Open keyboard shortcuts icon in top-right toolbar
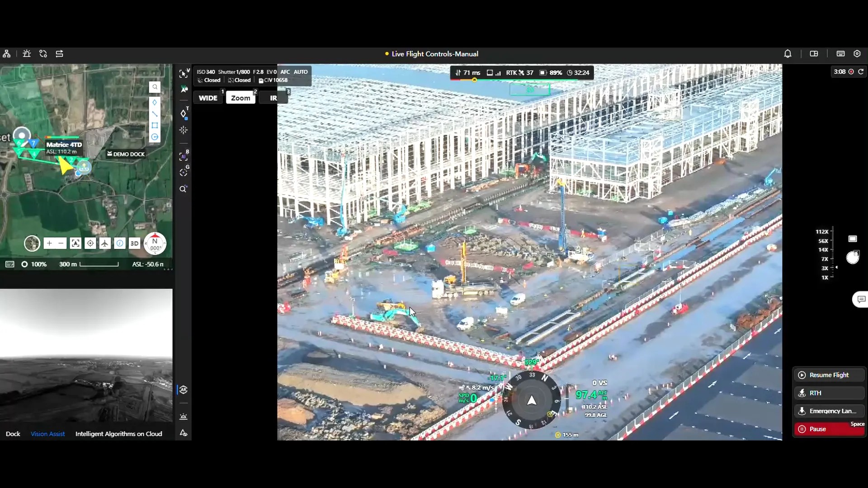 (x=840, y=54)
